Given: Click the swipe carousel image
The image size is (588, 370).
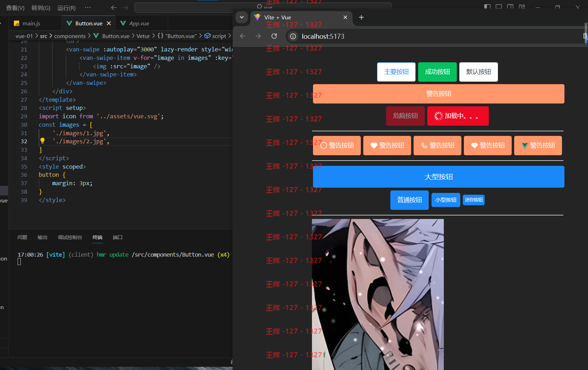Looking at the screenshot, I should (378, 294).
